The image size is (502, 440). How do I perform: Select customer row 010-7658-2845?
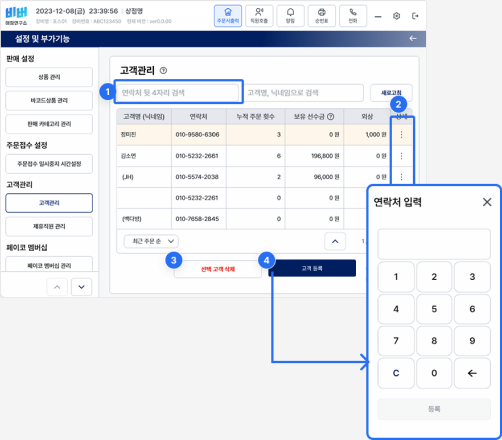coord(242,219)
